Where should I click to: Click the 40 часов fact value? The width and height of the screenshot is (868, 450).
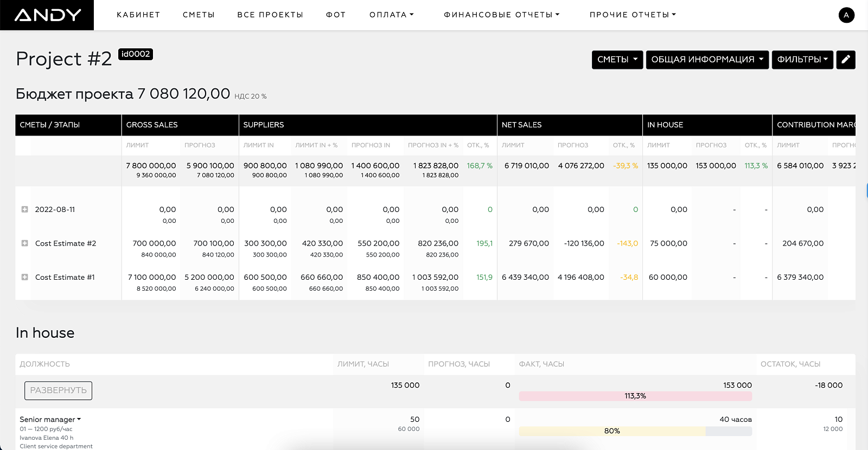736,419
